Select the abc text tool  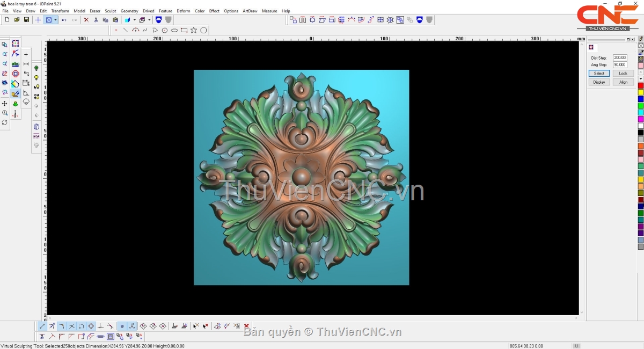tap(16, 64)
